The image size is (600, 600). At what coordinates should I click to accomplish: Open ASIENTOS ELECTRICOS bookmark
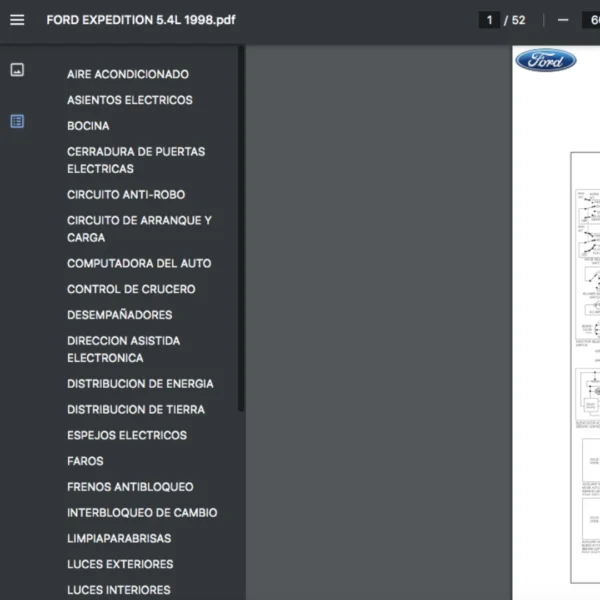130,100
